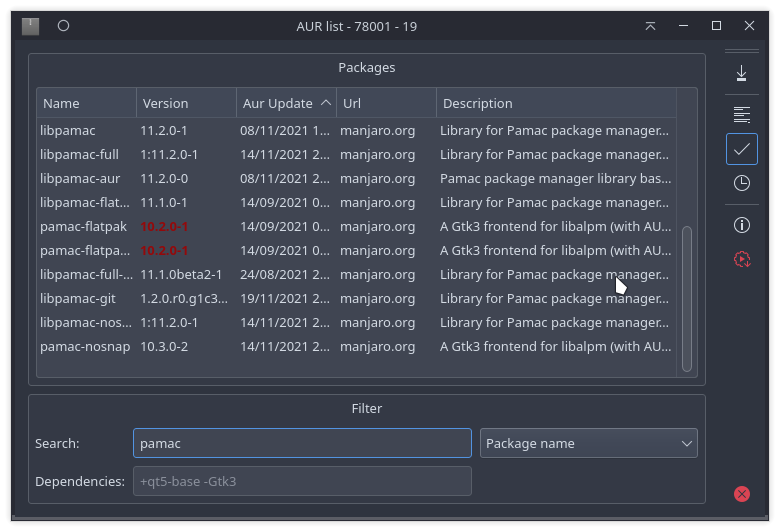Select the pamac-flatpak row
This screenshot has height=532, width=780.
point(356,226)
